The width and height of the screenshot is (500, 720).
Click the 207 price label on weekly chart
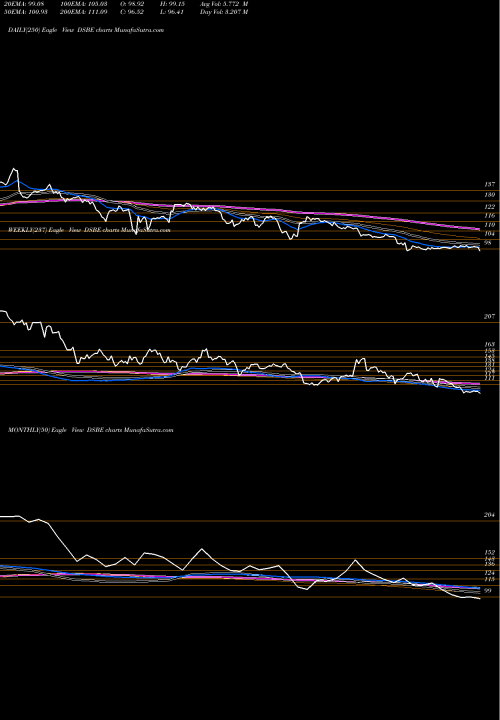point(489,316)
